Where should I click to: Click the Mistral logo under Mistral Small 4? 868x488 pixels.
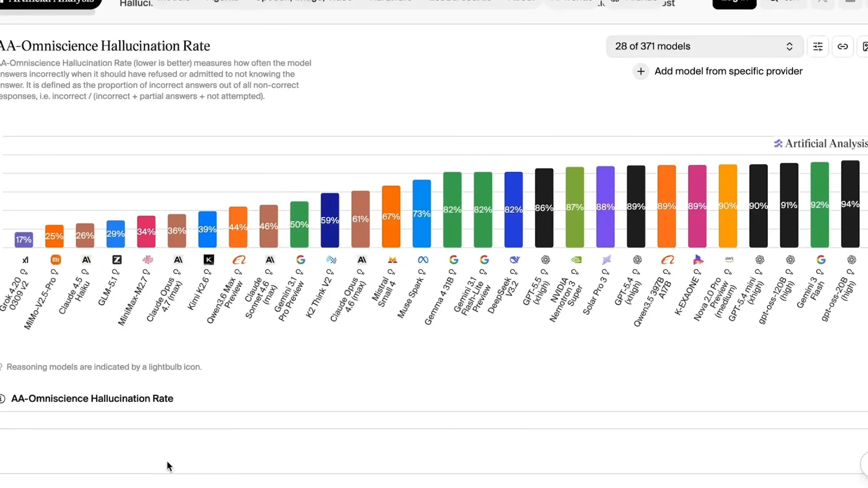(392, 260)
